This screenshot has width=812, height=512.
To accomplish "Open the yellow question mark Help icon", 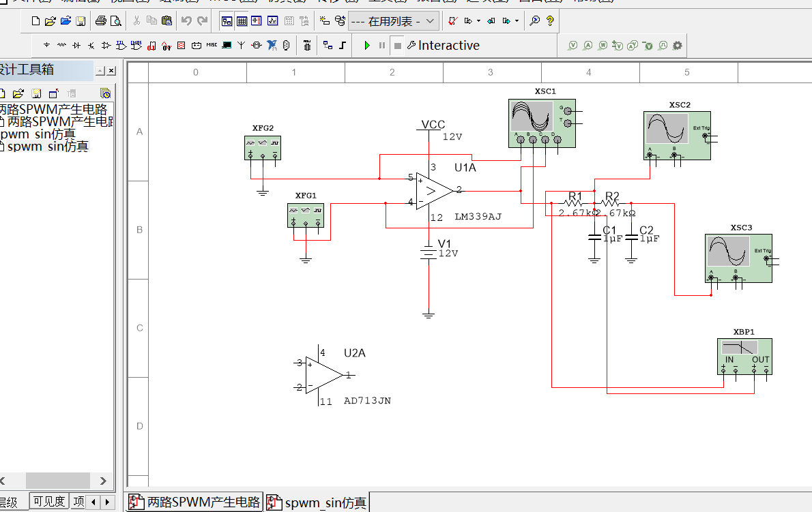I will pyautogui.click(x=550, y=21).
